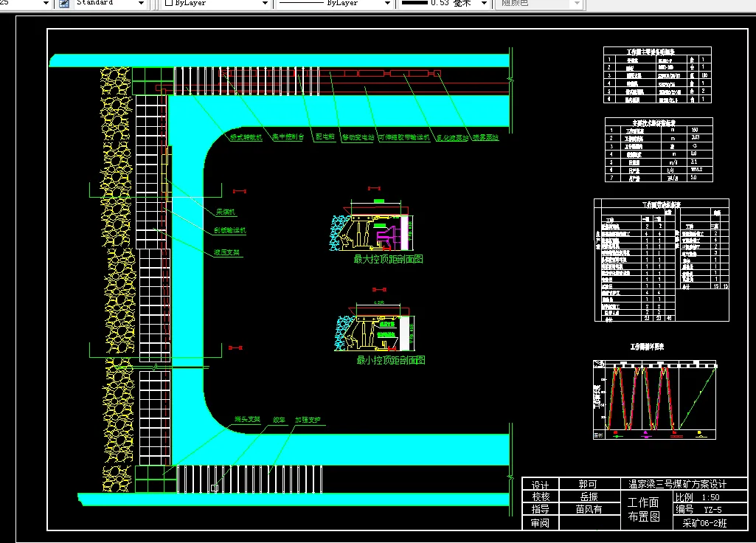Viewport: 756px width, 543px height.
Task: Select the 苗风有 name cell
Action: 589,509
